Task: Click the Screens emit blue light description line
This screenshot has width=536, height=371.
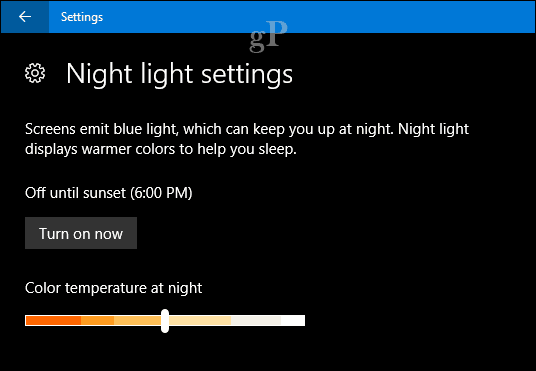Action: 247,130
